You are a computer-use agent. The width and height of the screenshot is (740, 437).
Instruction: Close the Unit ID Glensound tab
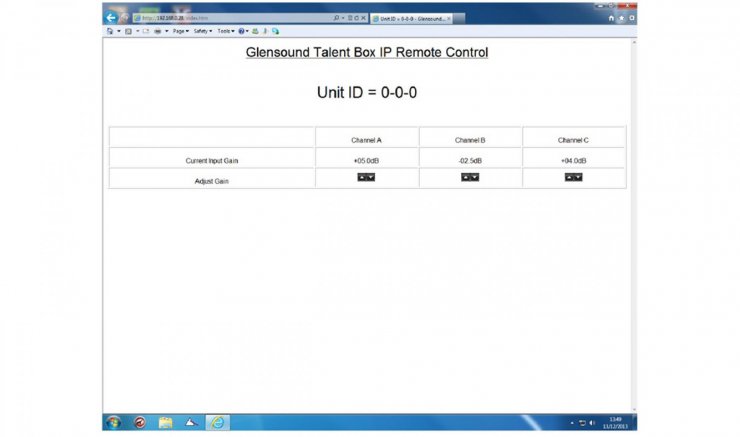point(449,18)
